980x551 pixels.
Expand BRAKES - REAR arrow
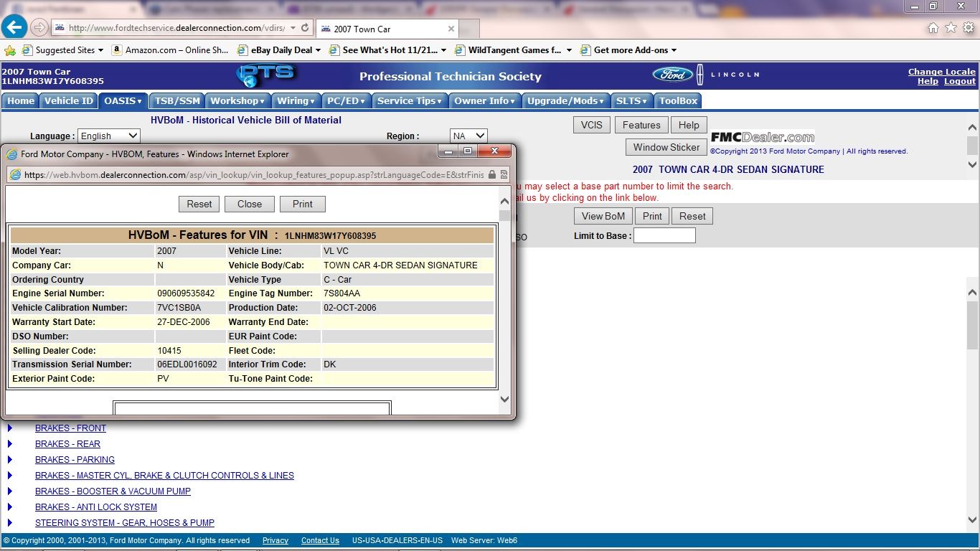click(10, 444)
